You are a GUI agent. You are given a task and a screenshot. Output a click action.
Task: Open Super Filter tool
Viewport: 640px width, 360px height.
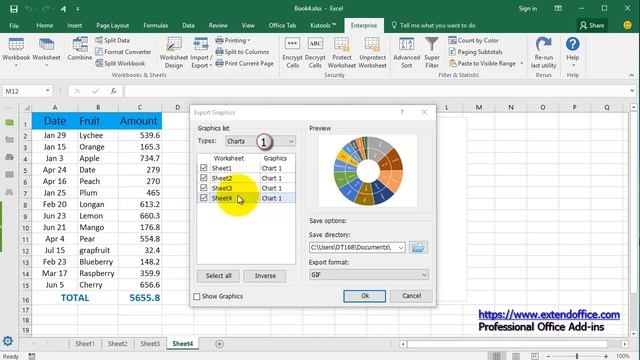coord(432,52)
